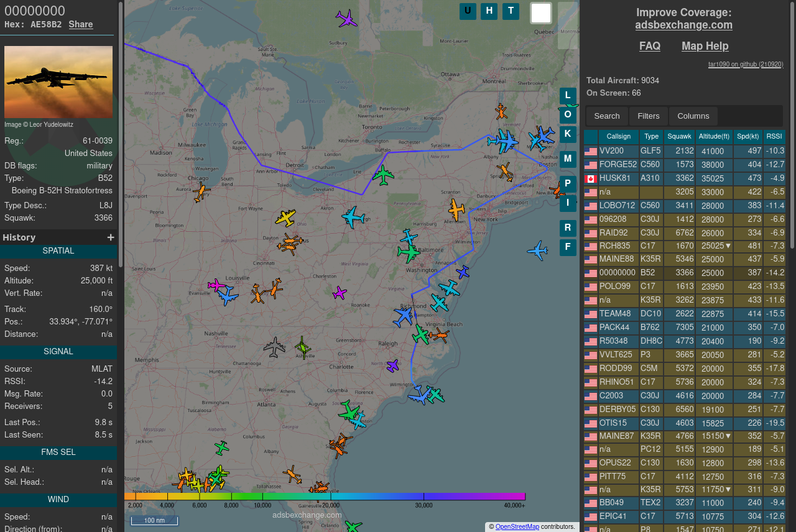Toggle the K map button
This screenshot has height=532, width=796.
pos(568,134)
